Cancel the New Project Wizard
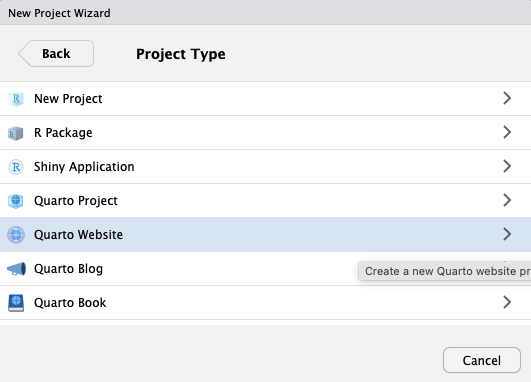This screenshot has width=531, height=382. [482, 360]
